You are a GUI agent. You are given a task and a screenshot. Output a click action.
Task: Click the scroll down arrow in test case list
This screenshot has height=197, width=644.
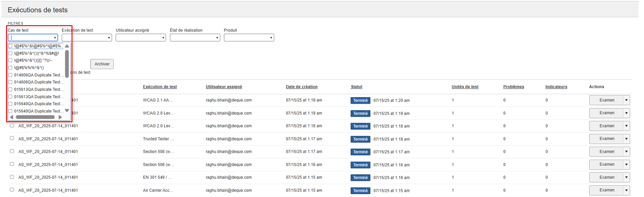(x=67, y=111)
